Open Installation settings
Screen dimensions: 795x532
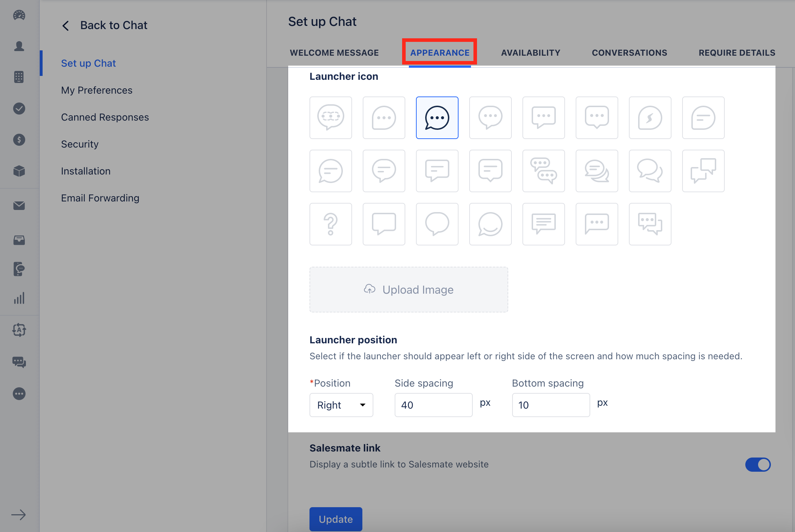86,171
